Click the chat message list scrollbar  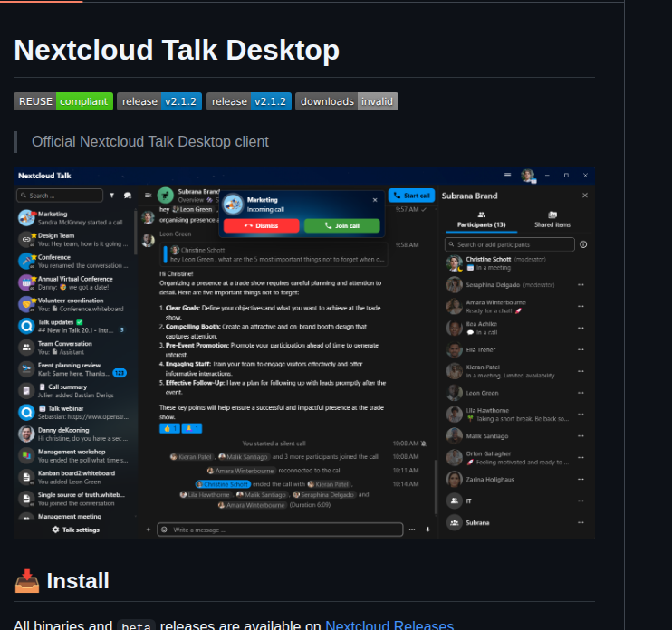pyautogui.click(x=436, y=487)
